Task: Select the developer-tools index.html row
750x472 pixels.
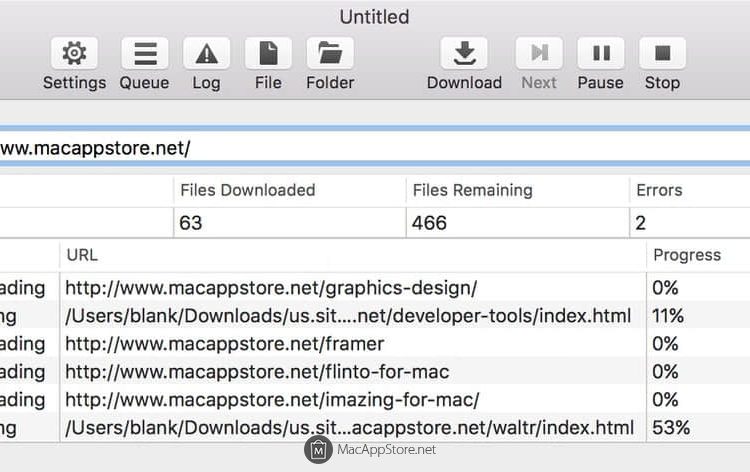Action: coord(348,316)
